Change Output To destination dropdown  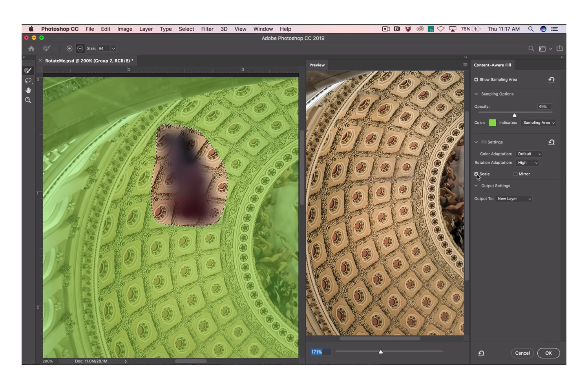pyautogui.click(x=513, y=198)
